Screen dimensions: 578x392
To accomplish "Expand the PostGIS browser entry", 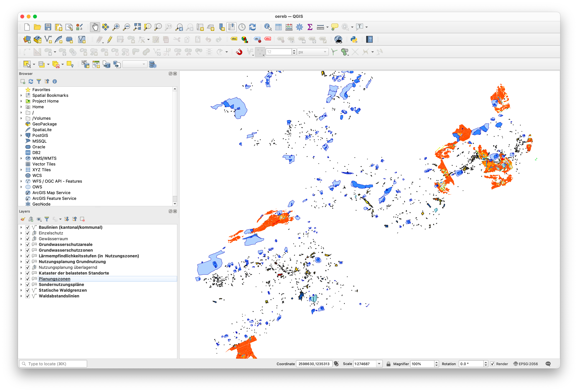I will coord(21,135).
